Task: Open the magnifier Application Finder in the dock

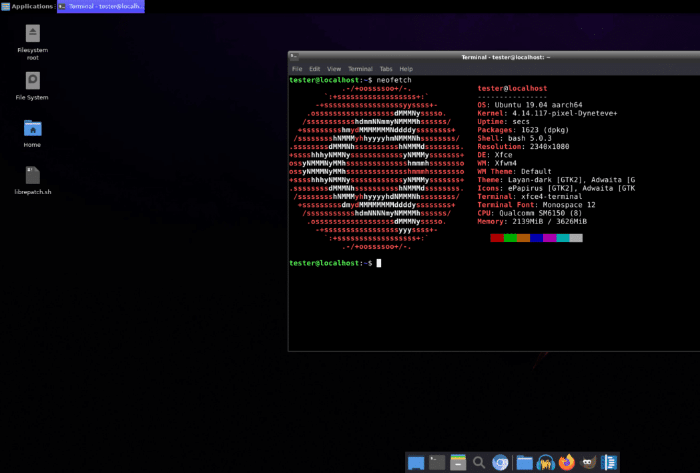Action: point(479,463)
